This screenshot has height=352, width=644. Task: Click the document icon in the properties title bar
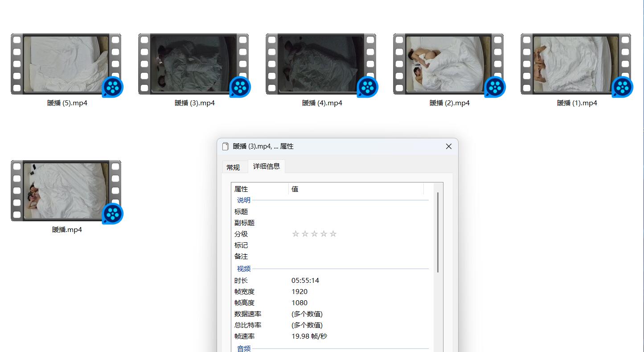226,146
